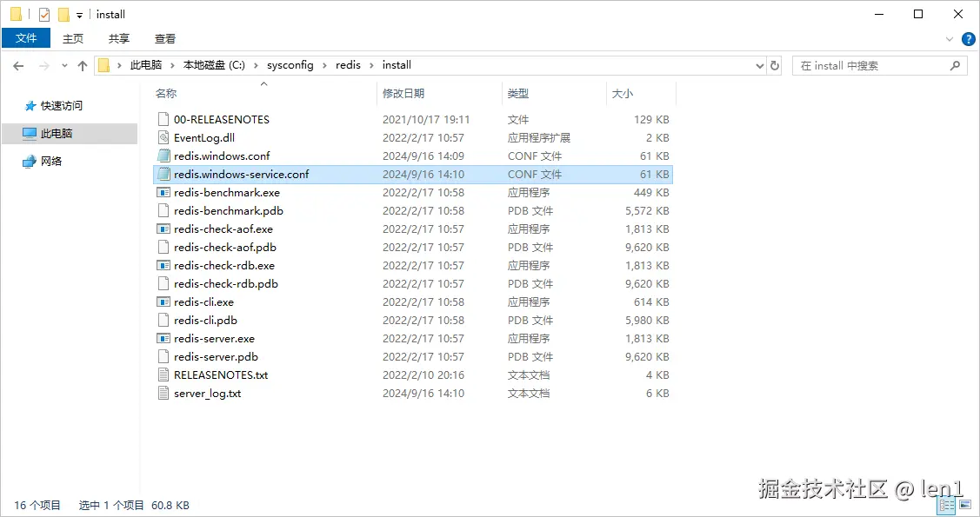The width and height of the screenshot is (980, 517).
Task: Expand chevron after 本地磁盘 (C:) in path
Action: pos(256,65)
